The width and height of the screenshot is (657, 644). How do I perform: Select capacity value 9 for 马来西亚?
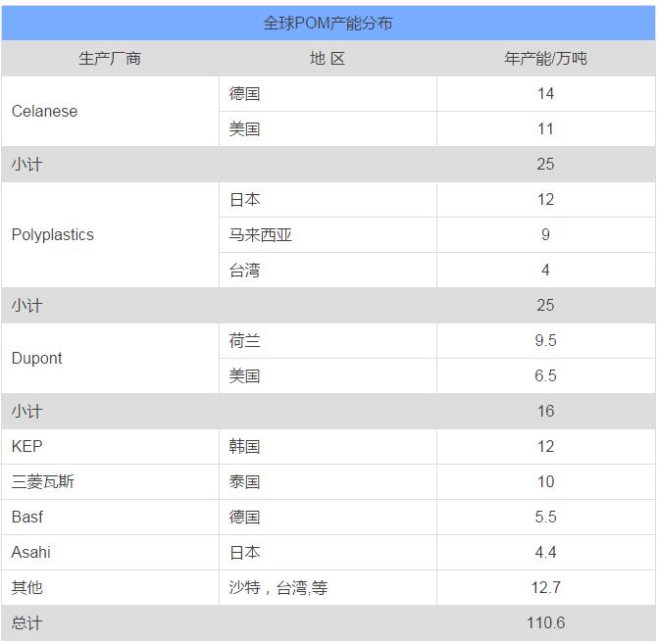(545, 234)
